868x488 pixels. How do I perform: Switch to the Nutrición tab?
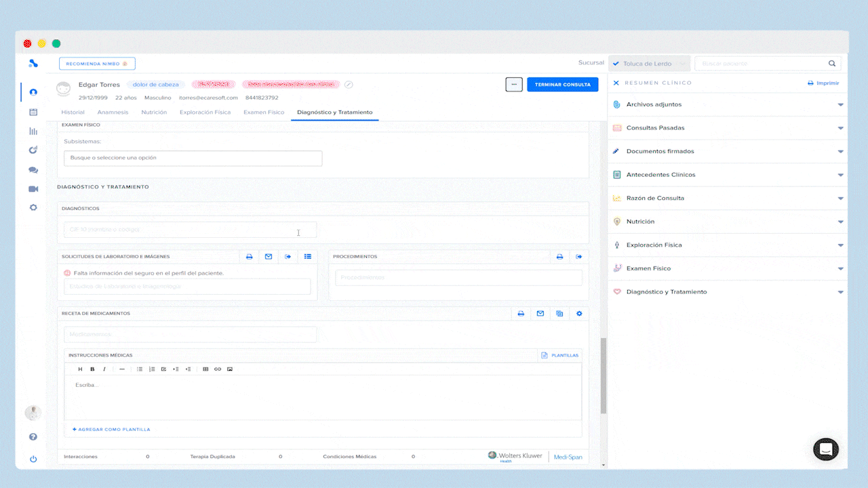[x=154, y=113]
